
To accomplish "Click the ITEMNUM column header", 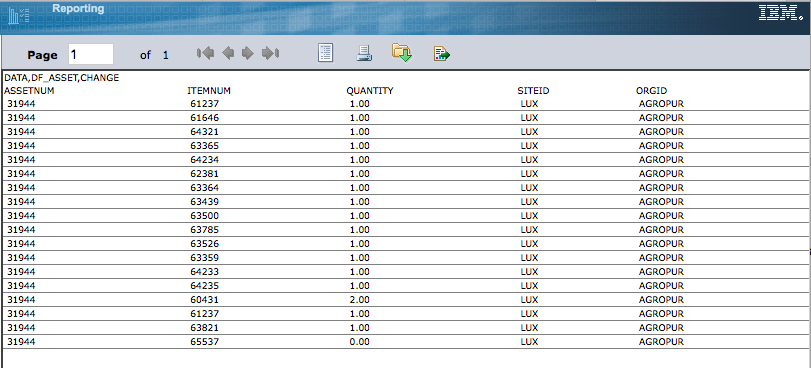I will [x=209, y=91].
